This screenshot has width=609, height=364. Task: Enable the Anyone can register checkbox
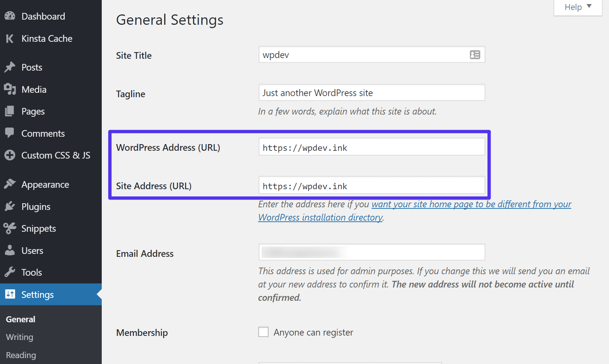(x=263, y=332)
